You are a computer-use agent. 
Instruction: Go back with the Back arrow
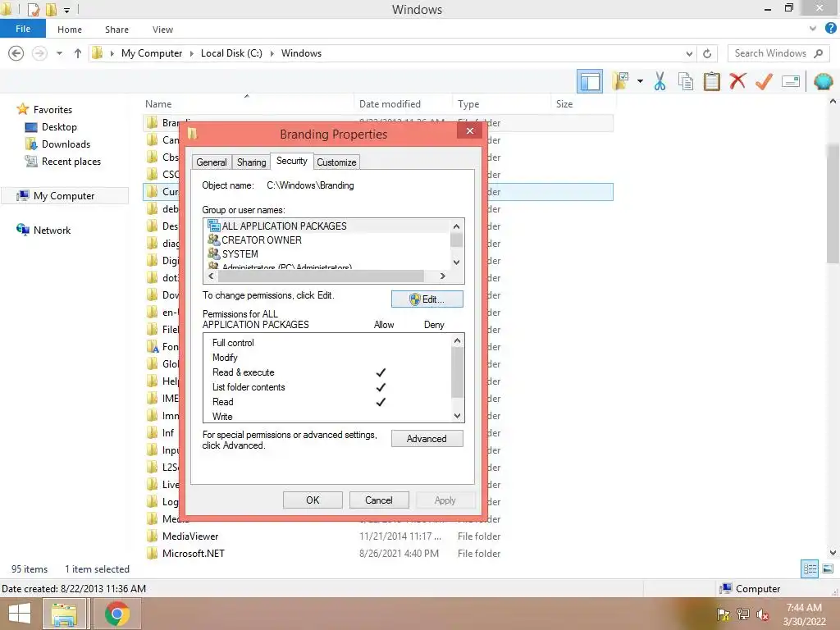(16, 53)
